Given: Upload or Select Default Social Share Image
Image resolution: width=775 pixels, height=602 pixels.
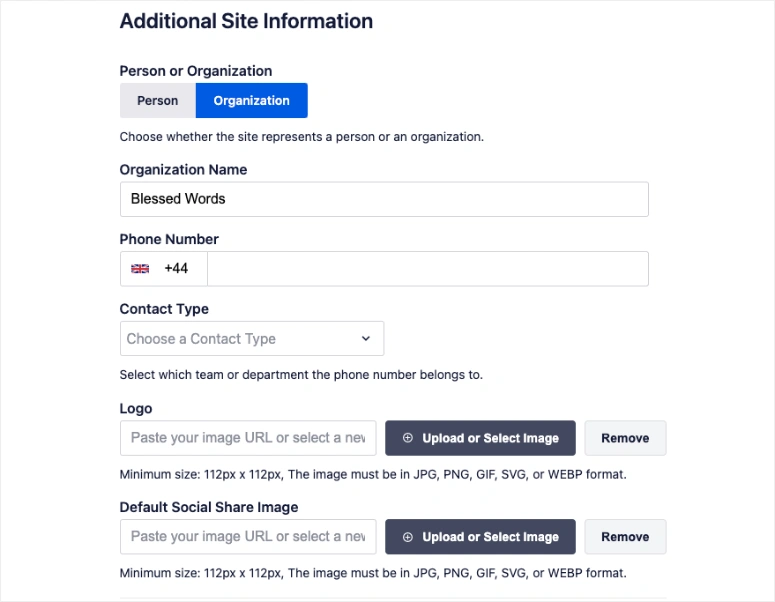Looking at the screenshot, I should tap(480, 537).
